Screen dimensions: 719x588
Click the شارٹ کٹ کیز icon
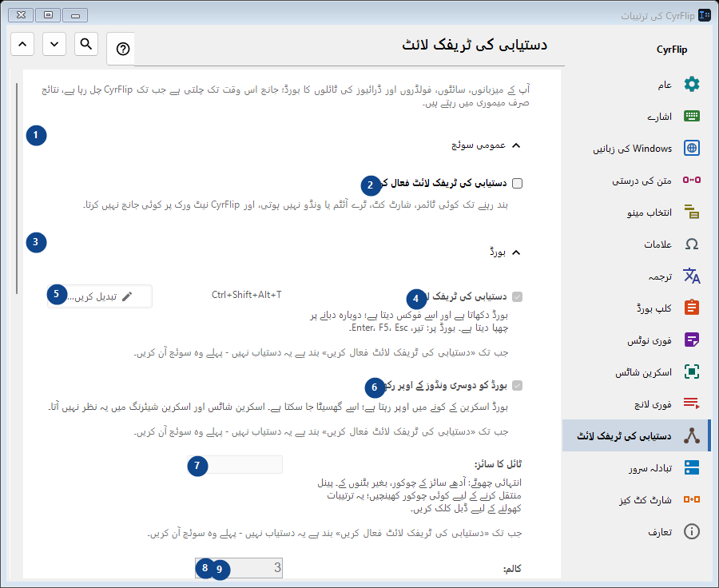point(692,499)
